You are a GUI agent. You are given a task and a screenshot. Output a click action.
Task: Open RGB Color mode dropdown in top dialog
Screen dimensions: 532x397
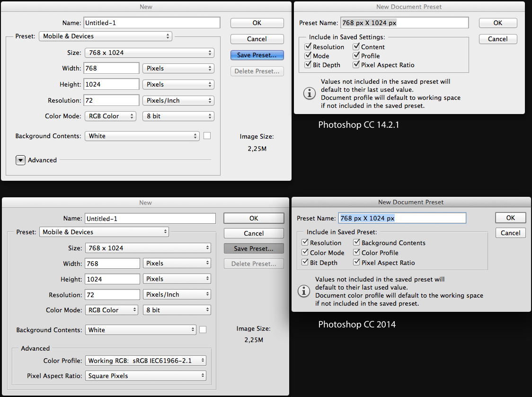(x=110, y=116)
